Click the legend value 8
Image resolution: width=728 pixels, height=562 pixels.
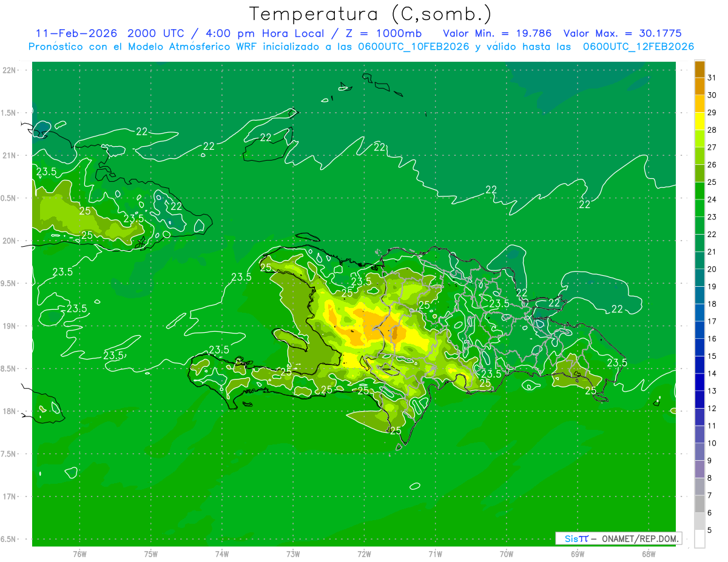[710, 478]
